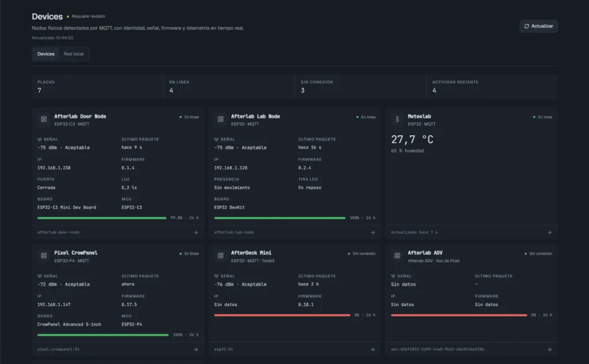Click the AfterDeck Mini board icon
This screenshot has height=364, width=589.
click(220, 255)
